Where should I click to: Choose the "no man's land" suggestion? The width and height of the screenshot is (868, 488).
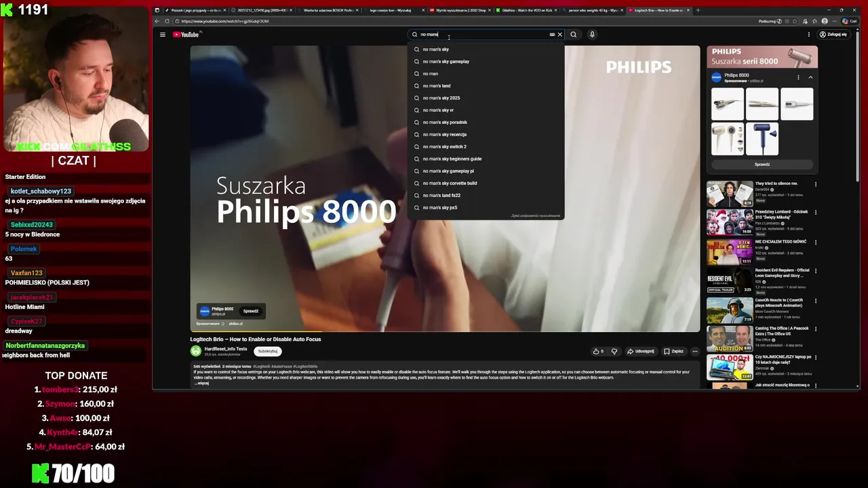(486, 86)
